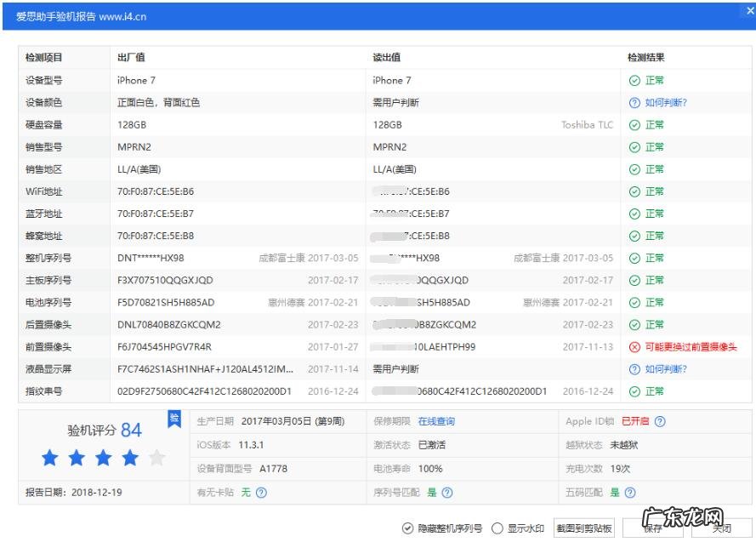Click 如何判断? link on 设备颜色 row
Screen dimensions: 756x542
point(666,103)
